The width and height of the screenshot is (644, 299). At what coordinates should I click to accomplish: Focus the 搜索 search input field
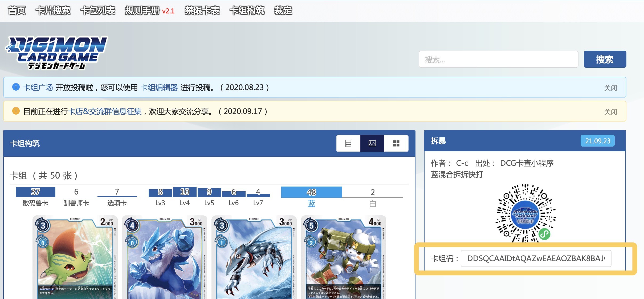[498, 59]
